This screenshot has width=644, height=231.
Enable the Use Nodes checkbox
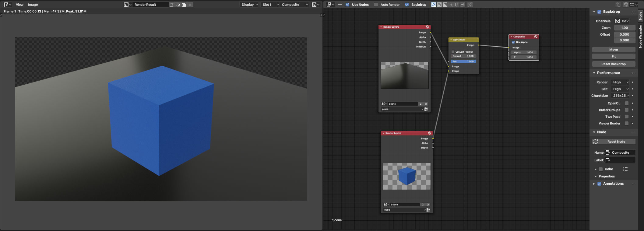pyautogui.click(x=347, y=5)
